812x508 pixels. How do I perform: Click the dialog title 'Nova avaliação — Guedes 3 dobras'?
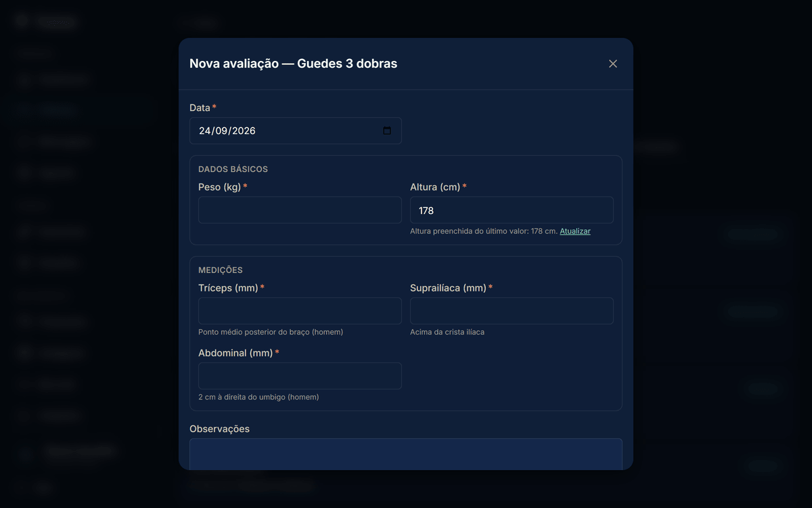tap(293, 64)
